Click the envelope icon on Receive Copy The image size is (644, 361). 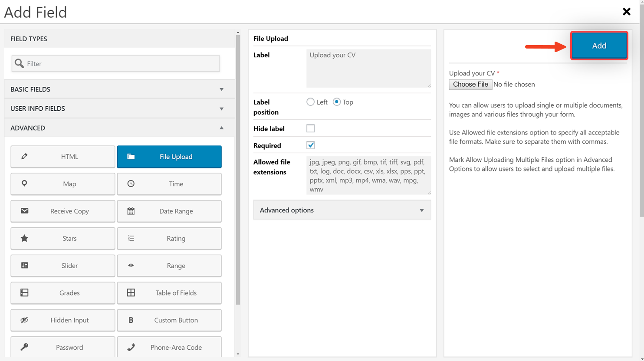tap(24, 211)
